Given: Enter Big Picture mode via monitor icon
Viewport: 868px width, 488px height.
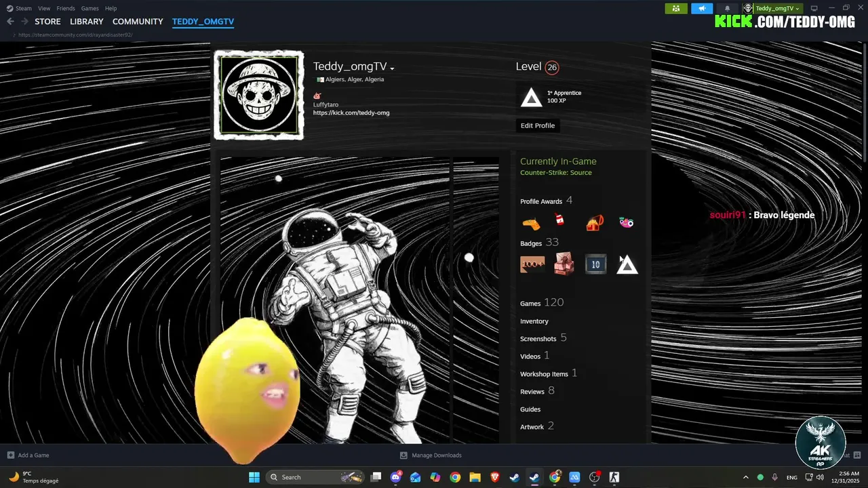Looking at the screenshot, I should 814,8.
